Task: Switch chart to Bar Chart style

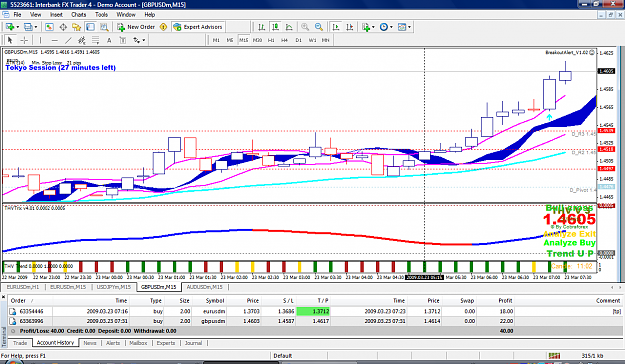Action: (x=261, y=27)
